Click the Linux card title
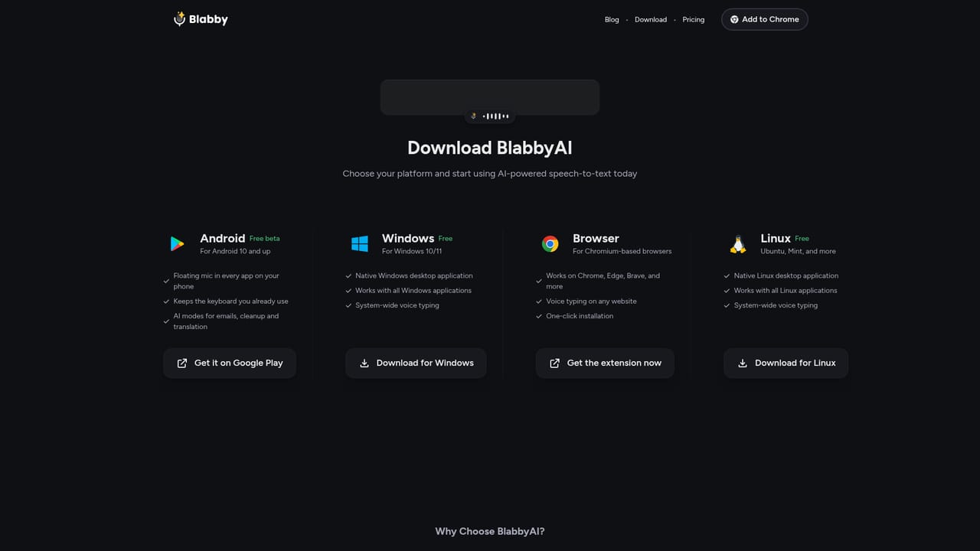 click(776, 238)
